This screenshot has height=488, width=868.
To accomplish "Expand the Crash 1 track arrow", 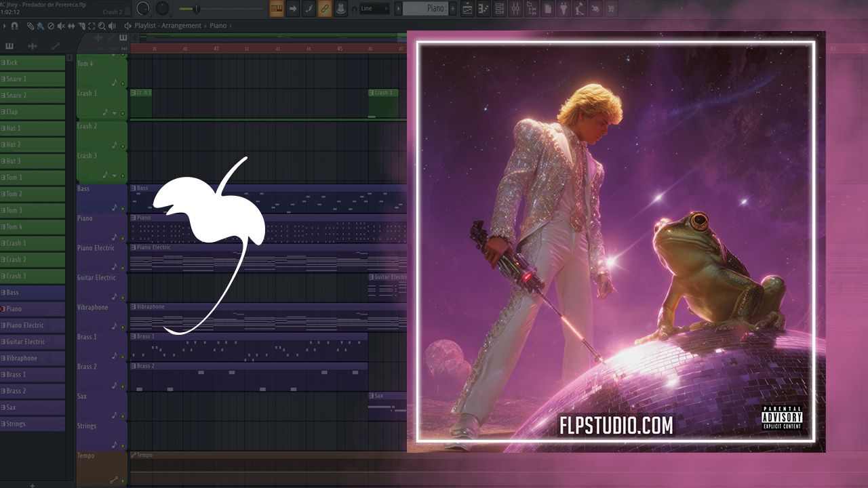I will [114, 113].
